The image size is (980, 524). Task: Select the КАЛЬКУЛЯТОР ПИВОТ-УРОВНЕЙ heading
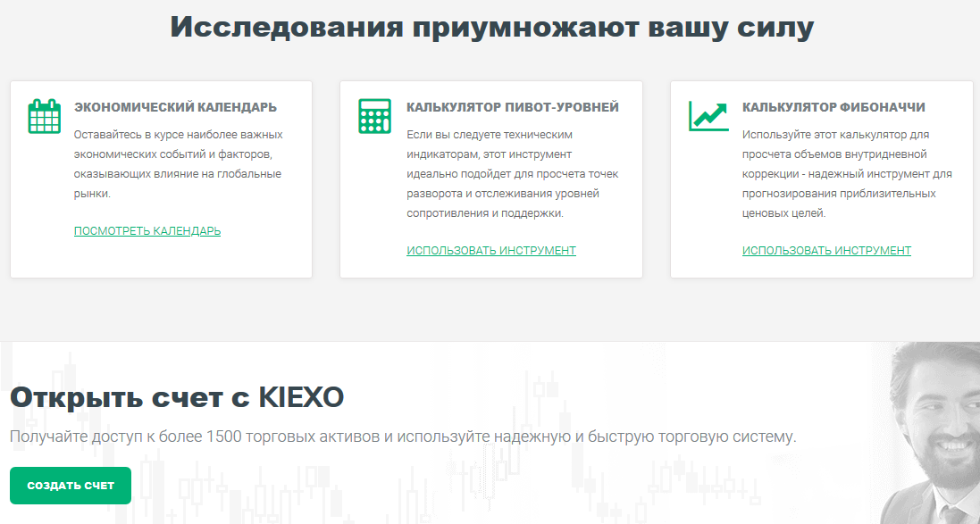(513, 107)
